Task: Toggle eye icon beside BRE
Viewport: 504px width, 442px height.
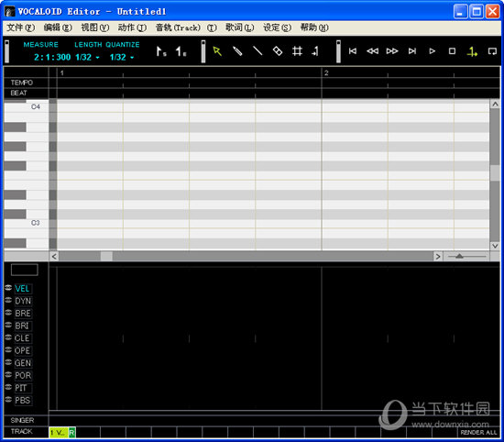Action: pyautogui.click(x=8, y=313)
